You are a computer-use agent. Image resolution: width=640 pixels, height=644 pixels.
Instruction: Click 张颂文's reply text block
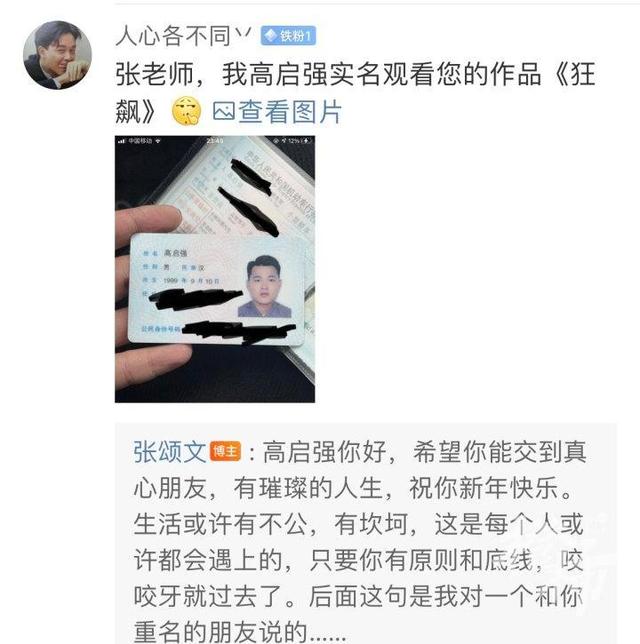tap(359, 541)
